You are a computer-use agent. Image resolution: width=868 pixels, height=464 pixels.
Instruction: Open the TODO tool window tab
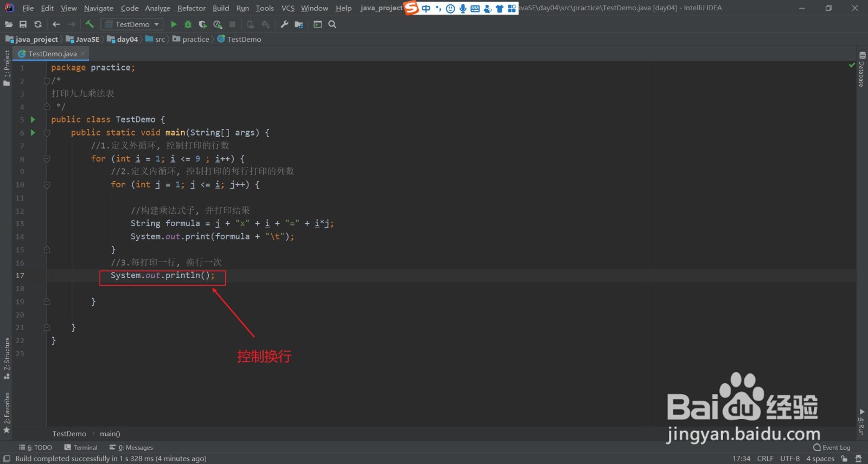tap(36, 448)
